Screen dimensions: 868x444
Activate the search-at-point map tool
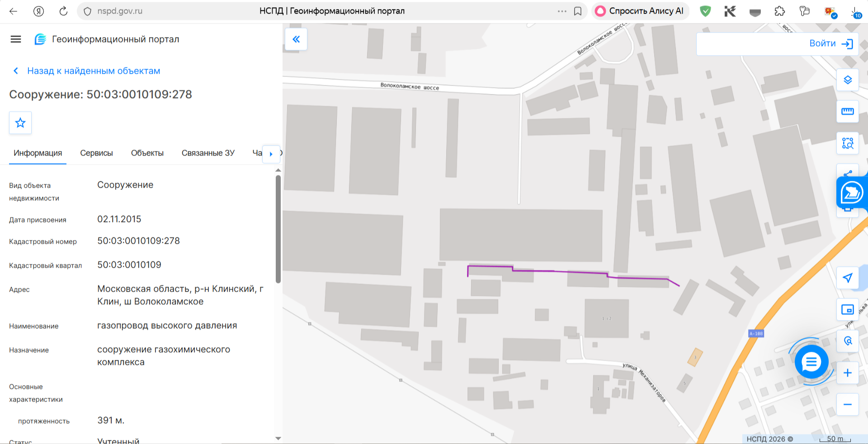848,341
